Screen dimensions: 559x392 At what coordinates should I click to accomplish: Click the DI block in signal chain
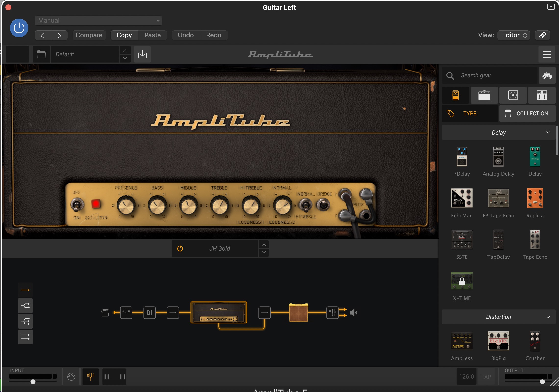(149, 313)
